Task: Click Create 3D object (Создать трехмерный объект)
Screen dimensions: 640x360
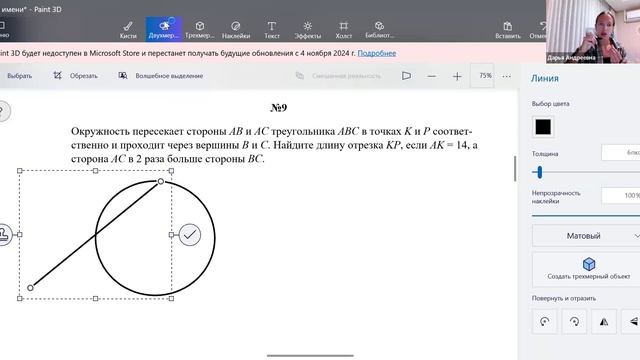Action: pyautogui.click(x=586, y=269)
